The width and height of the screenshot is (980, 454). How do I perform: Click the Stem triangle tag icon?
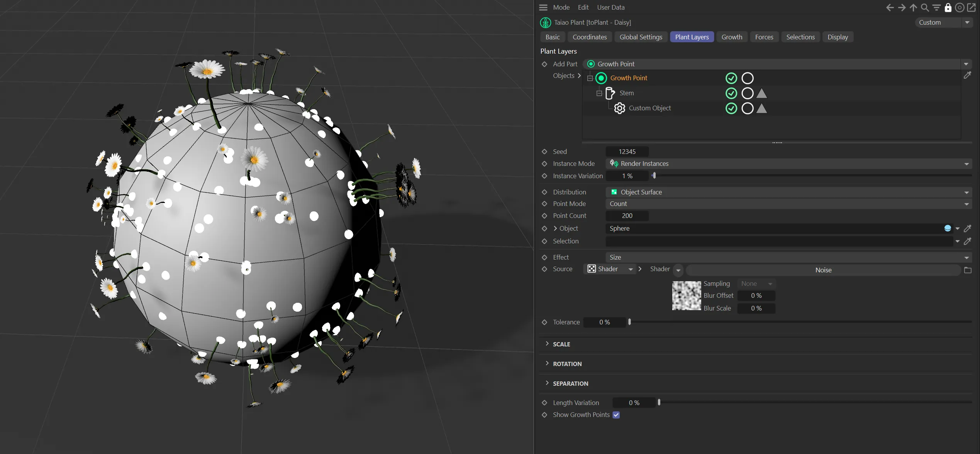[761, 93]
